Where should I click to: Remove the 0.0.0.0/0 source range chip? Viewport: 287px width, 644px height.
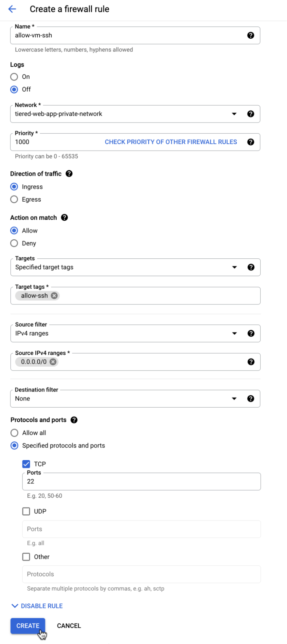point(53,362)
